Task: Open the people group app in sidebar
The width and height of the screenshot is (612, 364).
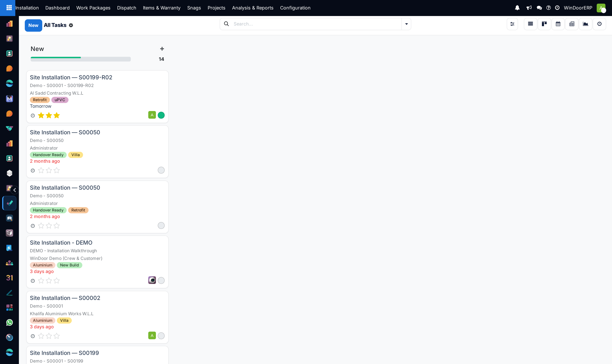Action: [x=9, y=263]
